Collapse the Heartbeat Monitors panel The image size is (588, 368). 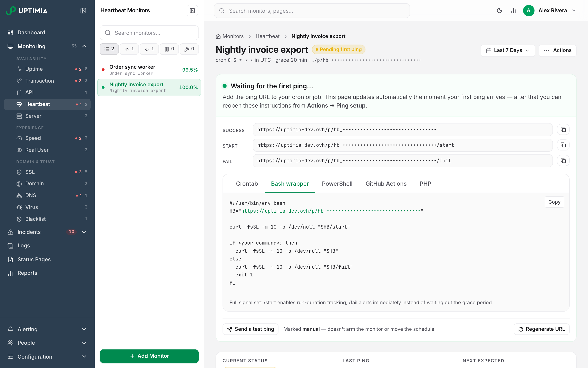click(x=192, y=11)
